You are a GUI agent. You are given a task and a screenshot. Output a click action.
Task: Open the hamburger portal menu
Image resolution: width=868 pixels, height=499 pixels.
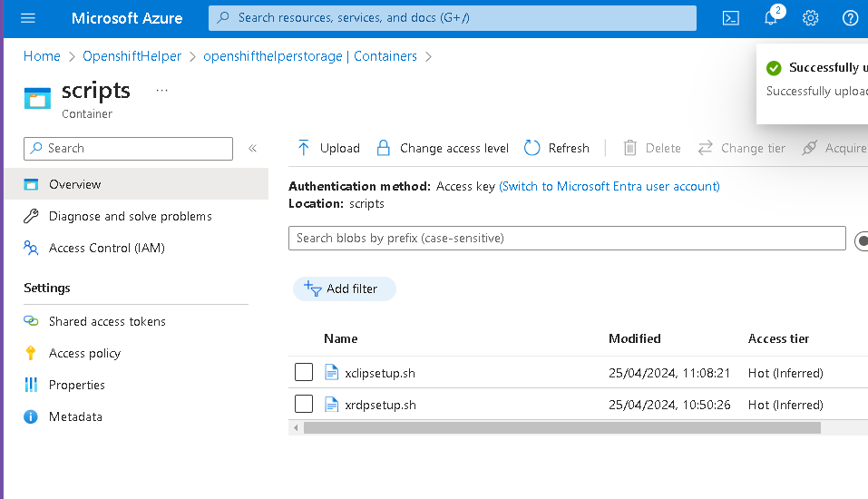pos(28,18)
